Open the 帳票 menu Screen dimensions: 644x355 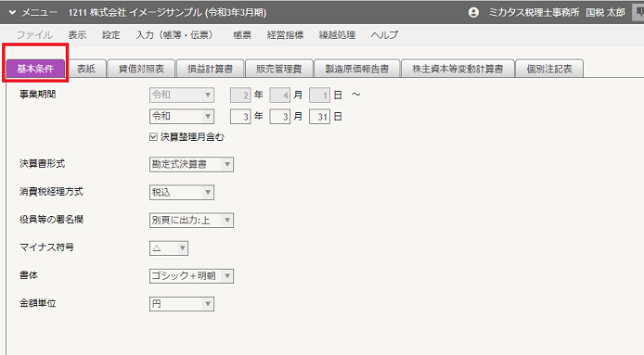click(x=242, y=35)
